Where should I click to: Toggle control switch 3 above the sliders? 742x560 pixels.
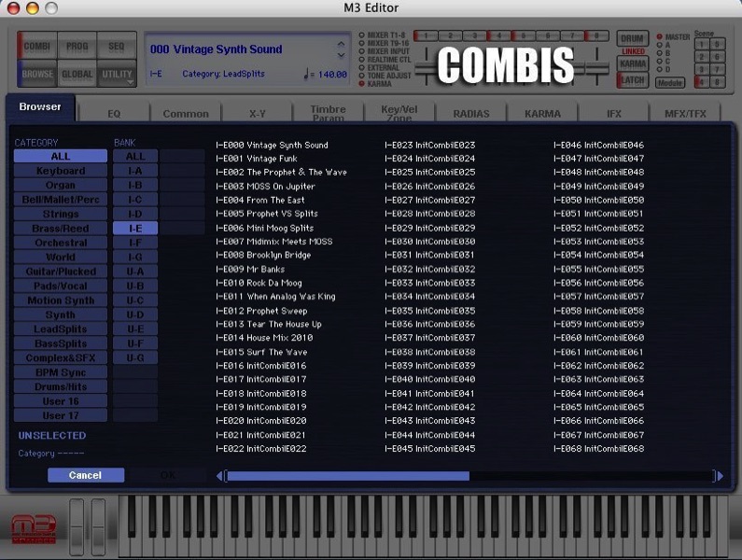tap(475, 35)
